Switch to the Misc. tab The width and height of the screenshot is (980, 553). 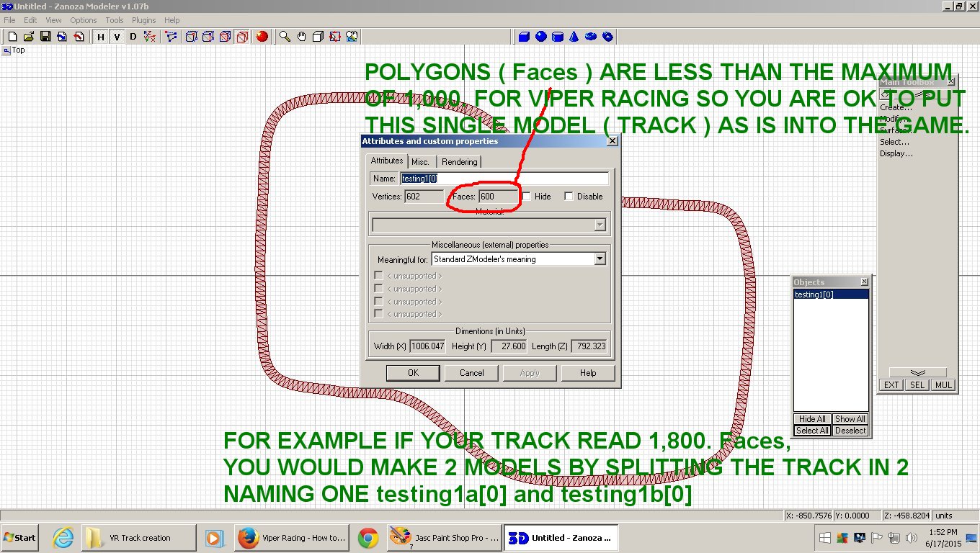(x=421, y=162)
